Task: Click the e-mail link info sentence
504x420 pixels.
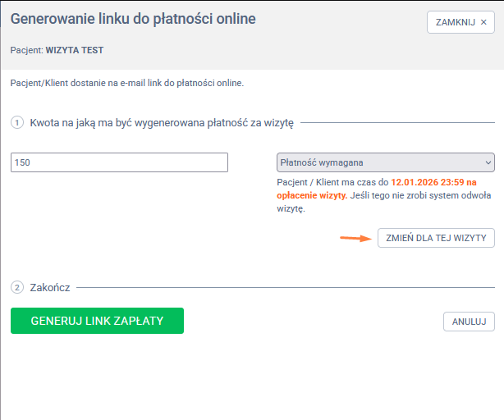Action: [x=127, y=83]
